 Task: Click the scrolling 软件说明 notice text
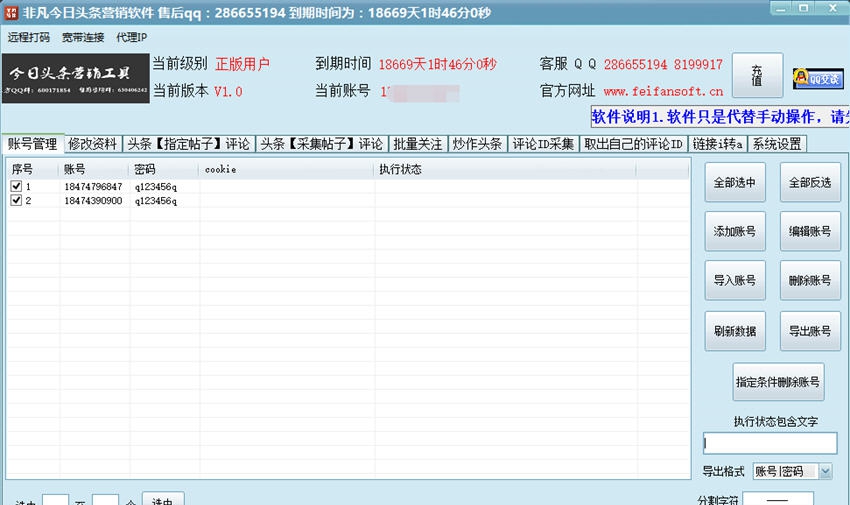pos(720,116)
